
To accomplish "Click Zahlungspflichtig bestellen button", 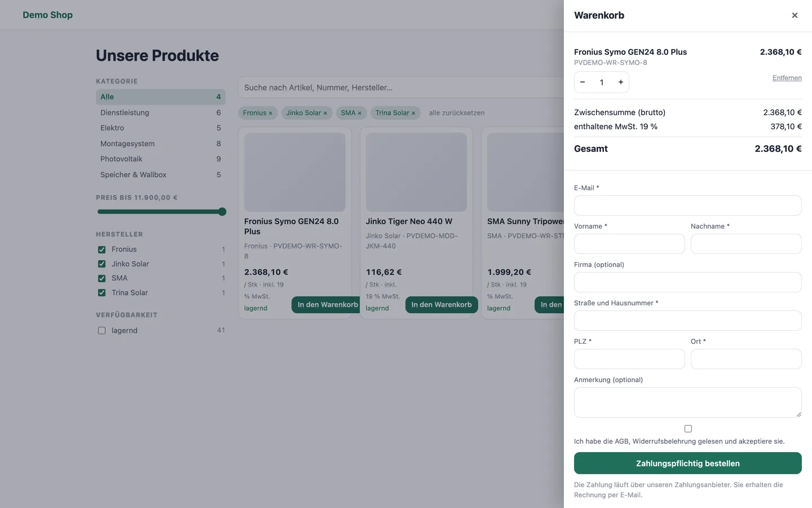I will [688, 463].
